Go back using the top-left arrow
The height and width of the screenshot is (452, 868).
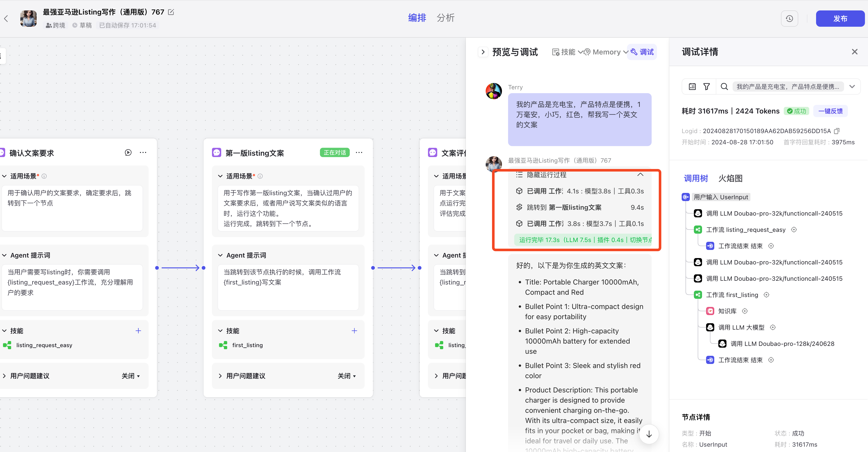tap(6, 19)
